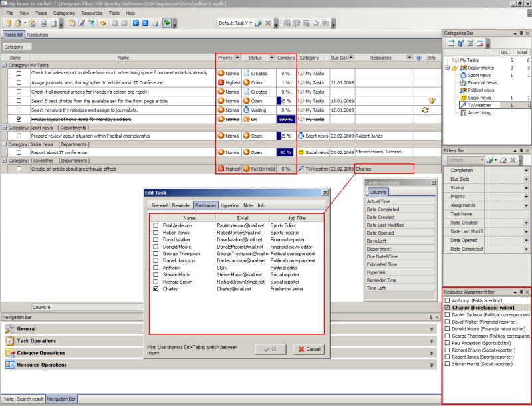Switch to Hyperlink tab in Edit Task
This screenshot has width=532, height=406.
230,205
